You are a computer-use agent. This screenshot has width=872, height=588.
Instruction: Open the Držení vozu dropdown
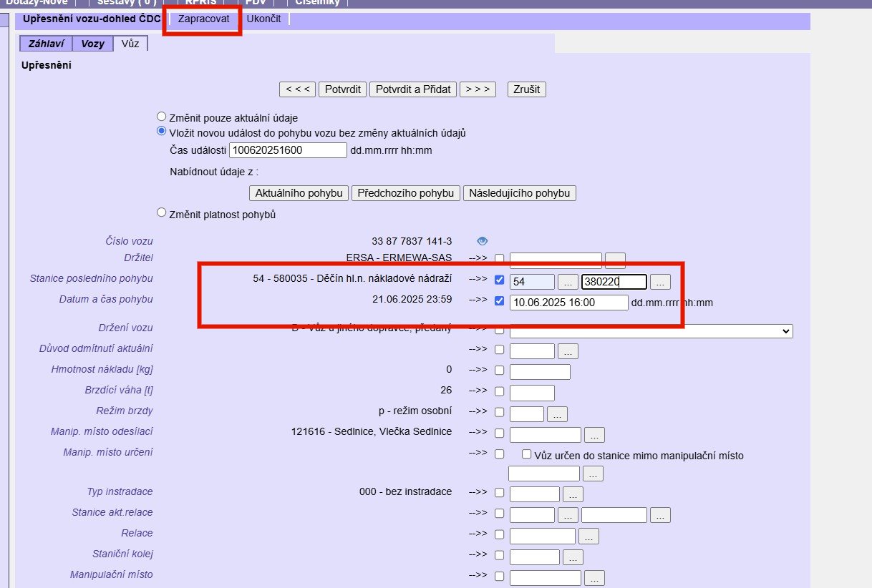[651, 330]
